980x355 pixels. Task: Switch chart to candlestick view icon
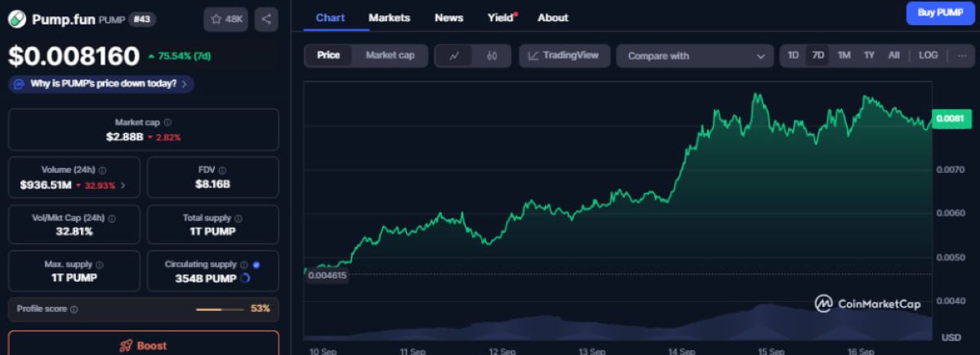pyautogui.click(x=491, y=55)
